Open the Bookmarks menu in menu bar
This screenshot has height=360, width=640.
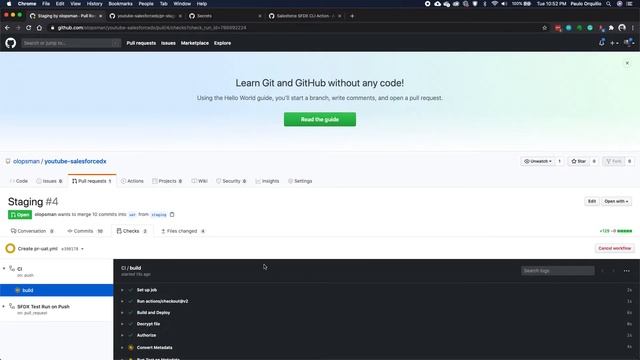(x=120, y=4)
